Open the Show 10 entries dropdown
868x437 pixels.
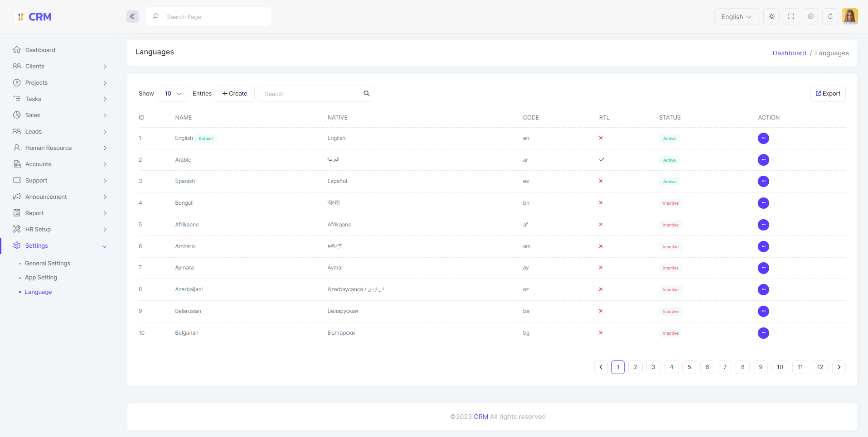(173, 94)
